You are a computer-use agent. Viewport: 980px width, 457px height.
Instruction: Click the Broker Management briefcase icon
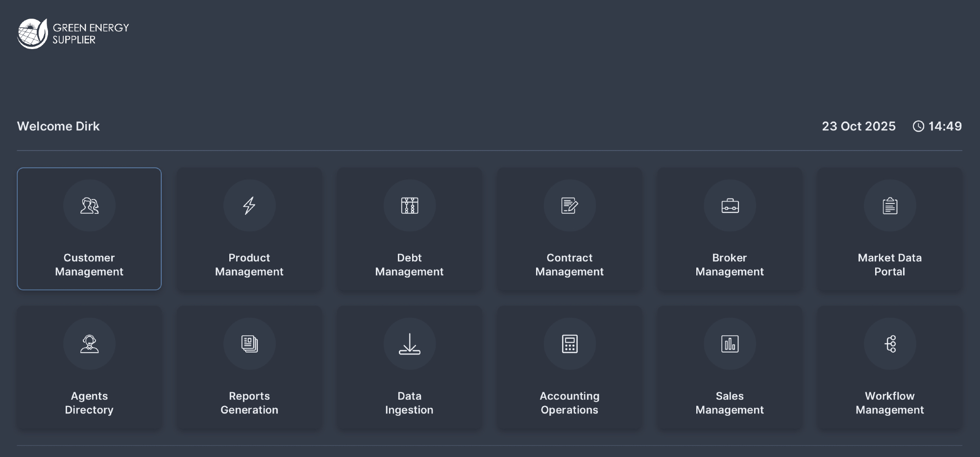(730, 205)
